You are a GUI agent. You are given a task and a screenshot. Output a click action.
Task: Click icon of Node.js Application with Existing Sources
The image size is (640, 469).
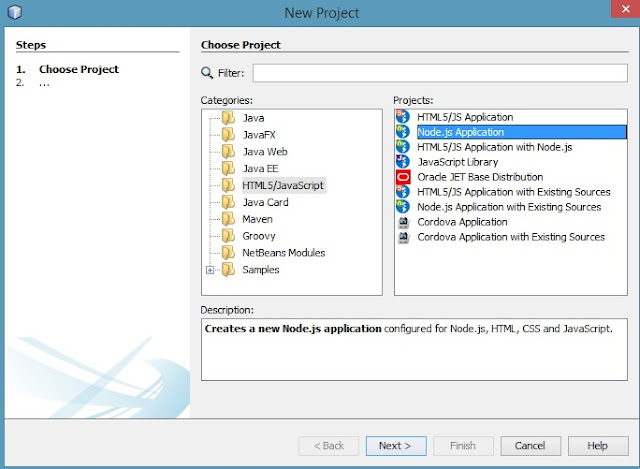tap(403, 207)
